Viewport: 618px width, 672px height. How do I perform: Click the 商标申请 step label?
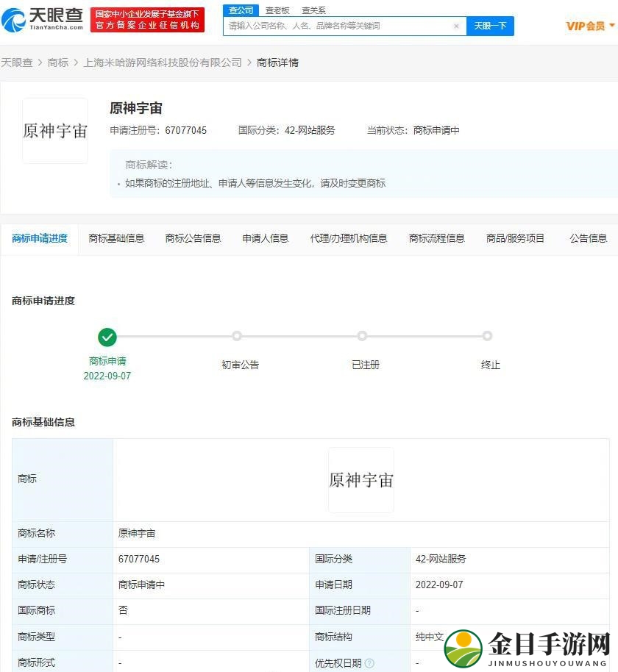(x=107, y=361)
